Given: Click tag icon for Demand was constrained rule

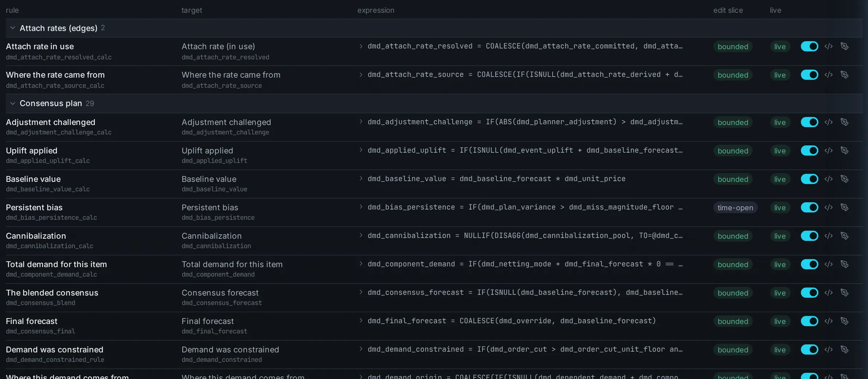Looking at the screenshot, I should tap(844, 349).
